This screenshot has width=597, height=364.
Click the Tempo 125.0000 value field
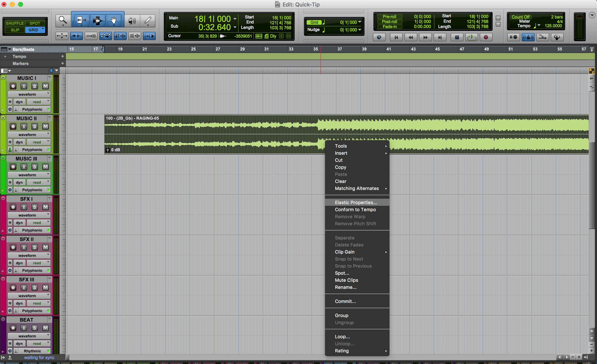click(x=553, y=26)
